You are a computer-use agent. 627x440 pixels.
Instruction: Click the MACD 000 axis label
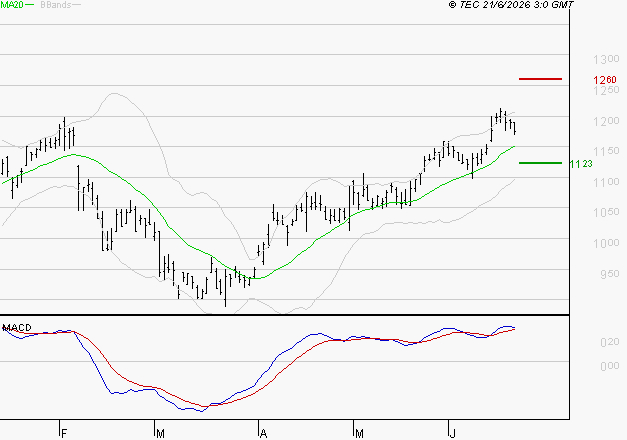coord(609,366)
